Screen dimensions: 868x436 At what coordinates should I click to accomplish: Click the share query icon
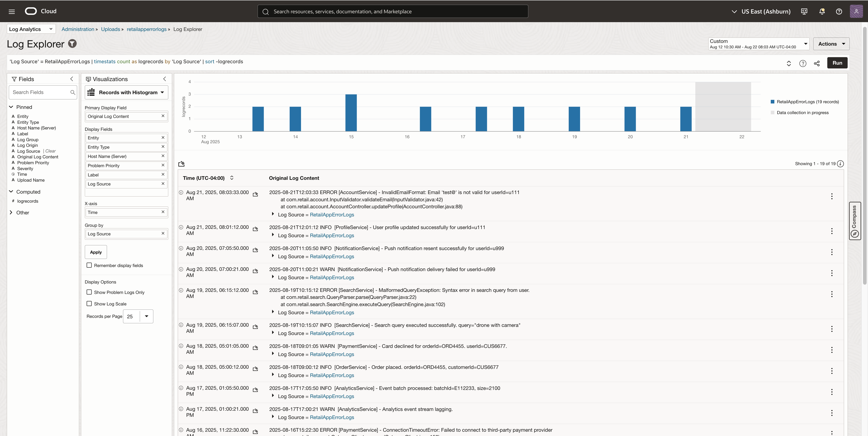[x=817, y=63]
